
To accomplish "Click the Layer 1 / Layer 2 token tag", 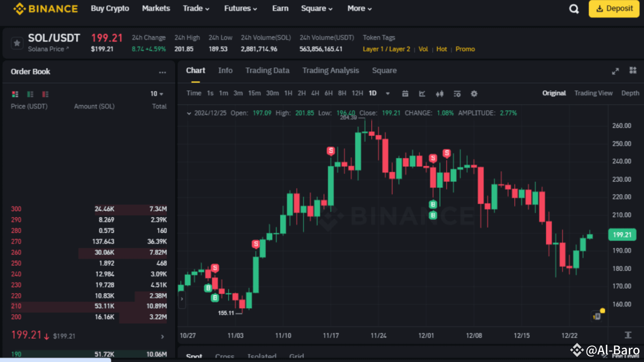I will 386,49.
